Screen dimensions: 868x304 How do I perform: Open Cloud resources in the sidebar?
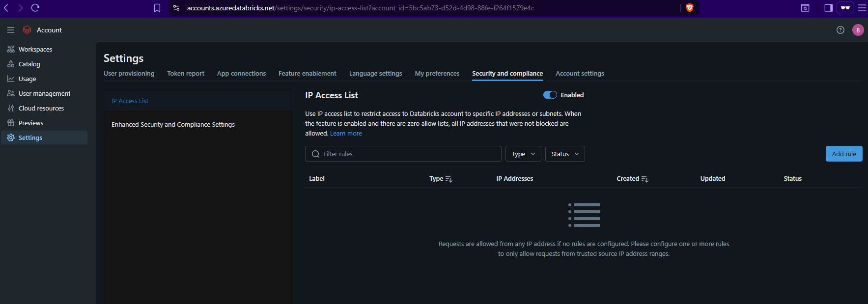(44, 108)
